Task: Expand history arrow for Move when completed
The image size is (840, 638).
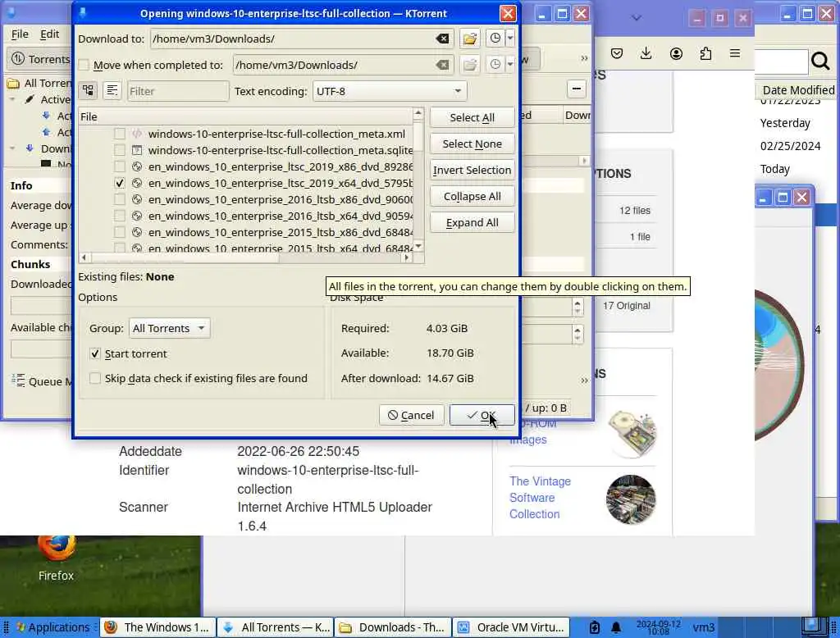Action: click(x=510, y=64)
